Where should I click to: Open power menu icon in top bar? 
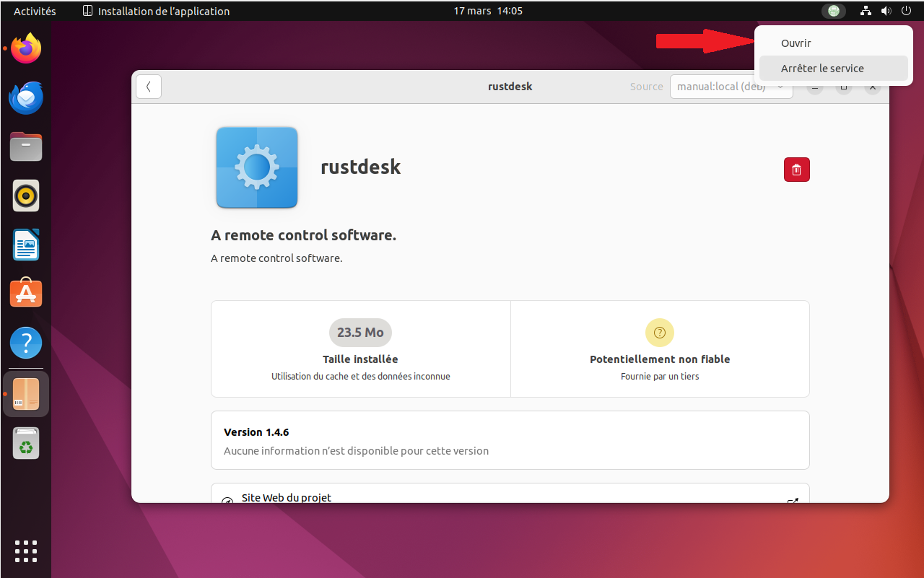click(x=907, y=11)
